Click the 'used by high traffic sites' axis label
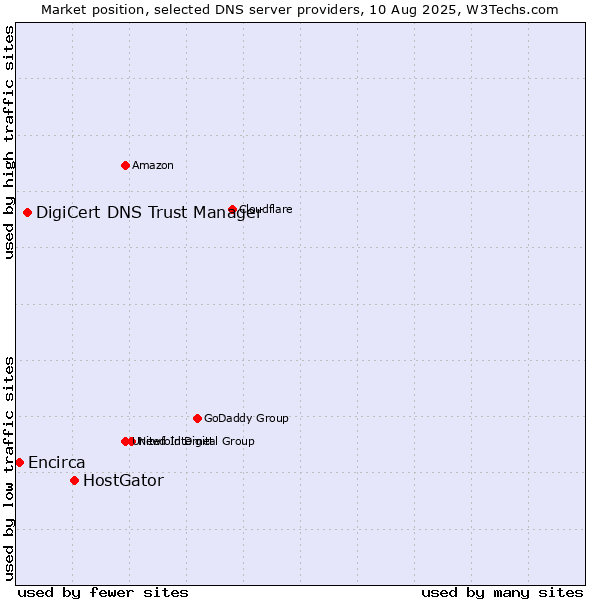This screenshot has width=600, height=600. 8,142
